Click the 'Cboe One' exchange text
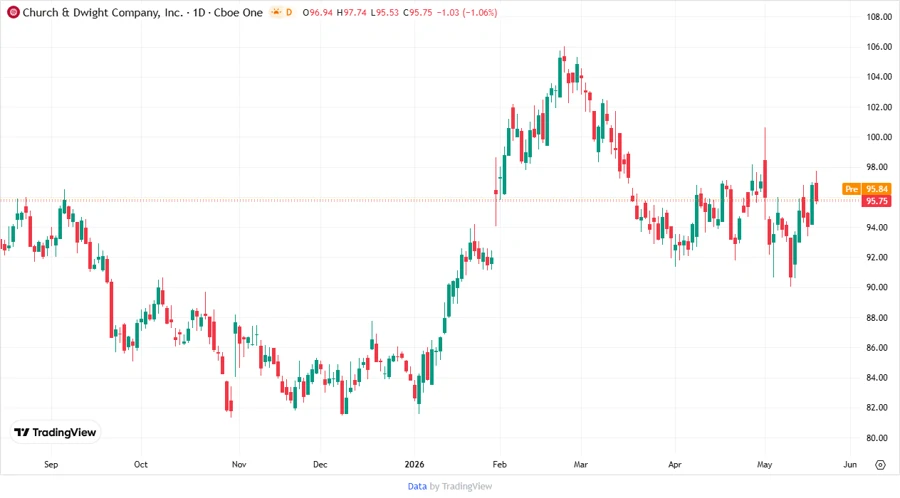 coord(238,12)
